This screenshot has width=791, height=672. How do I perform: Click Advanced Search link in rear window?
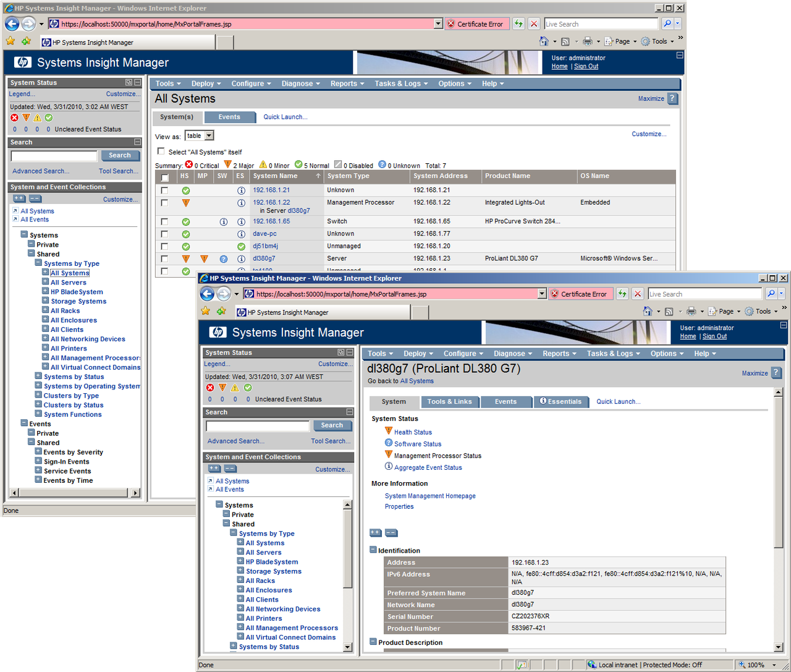(x=41, y=171)
